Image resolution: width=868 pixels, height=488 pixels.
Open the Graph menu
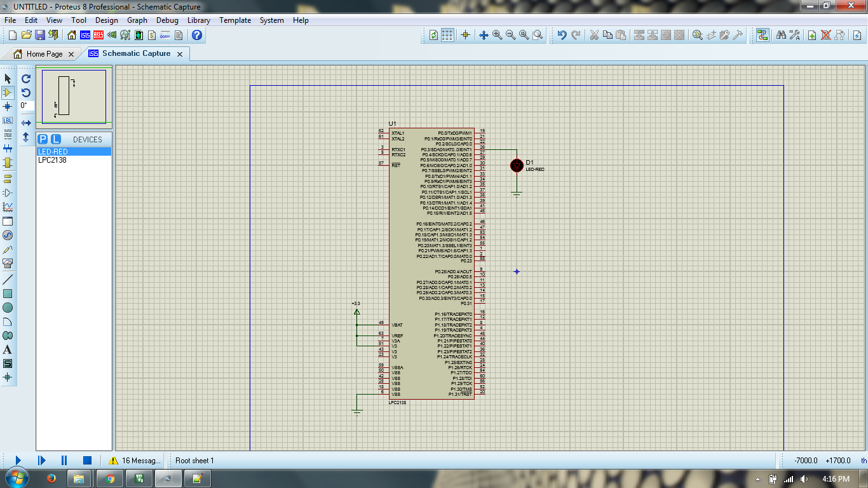pyautogui.click(x=137, y=20)
